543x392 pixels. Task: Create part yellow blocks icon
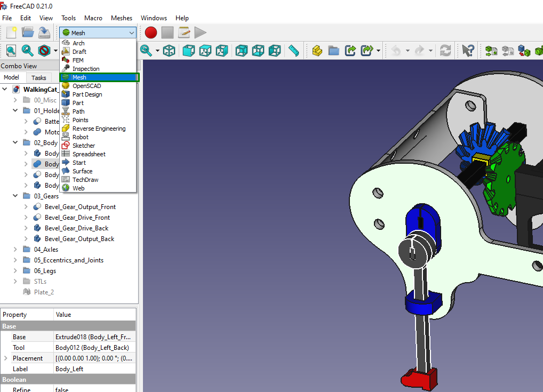(317, 51)
